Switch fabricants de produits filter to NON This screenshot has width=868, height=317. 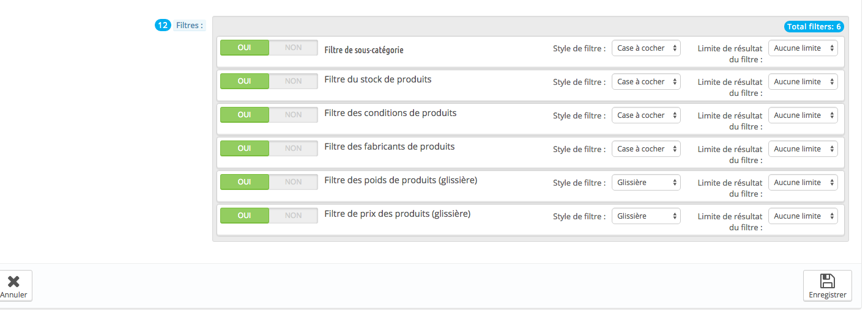(x=293, y=148)
